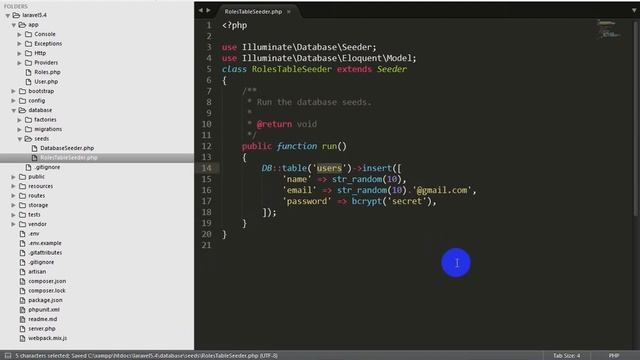Expand the Http folder arrow
This screenshot has width=640, height=360.
click(20, 53)
